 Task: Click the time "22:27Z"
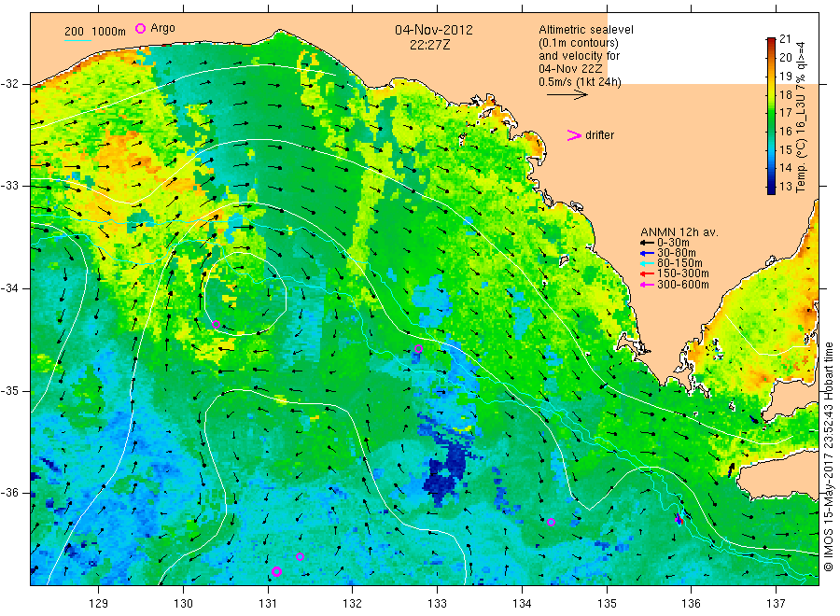point(430,46)
